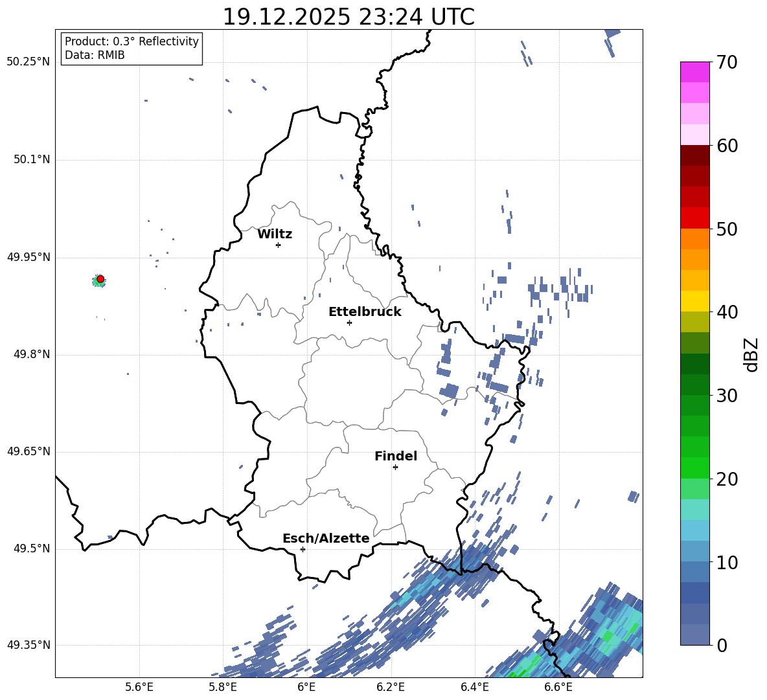Click the colorbar tick label 60

(727, 146)
